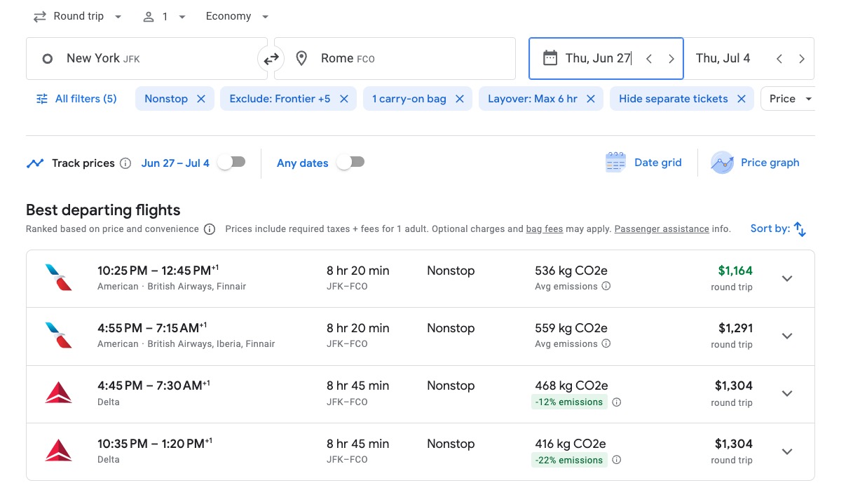
Task: Open the bag fees link
Action: (x=545, y=229)
